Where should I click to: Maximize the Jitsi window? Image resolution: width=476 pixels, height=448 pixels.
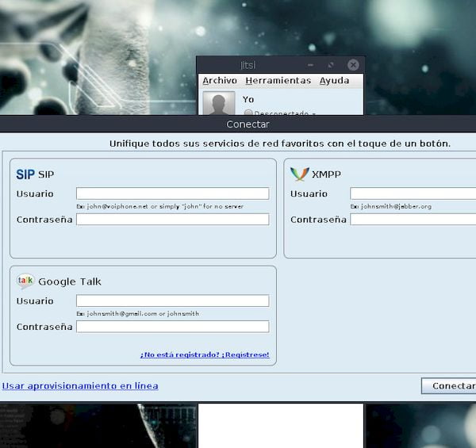331,64
